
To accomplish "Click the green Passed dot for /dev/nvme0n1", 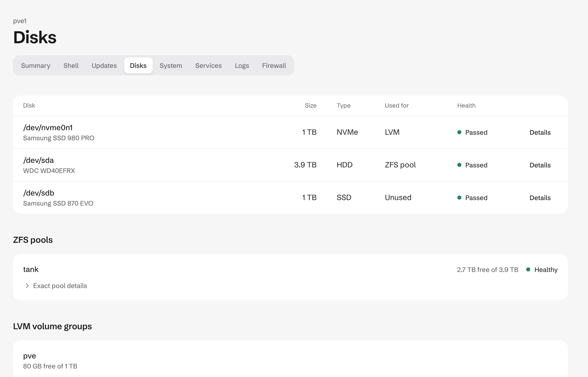I will click(459, 132).
